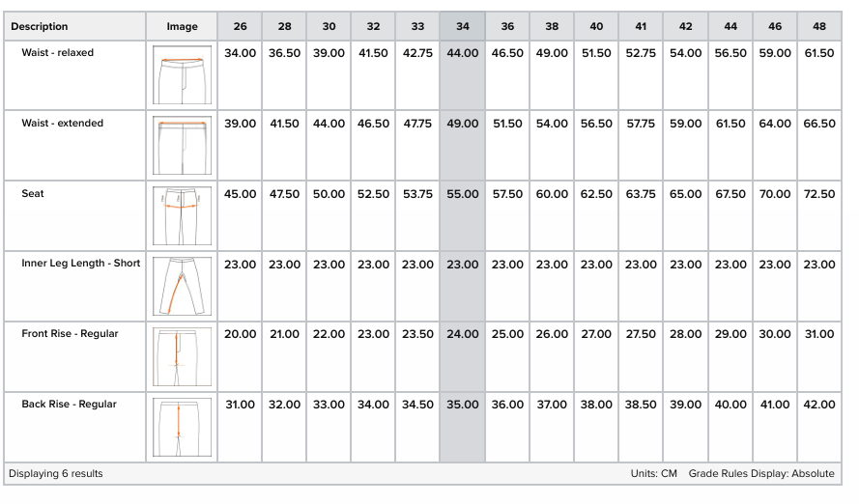Image resolution: width=859 pixels, height=504 pixels.
Task: Click the Seat measurement diagram thumbnail
Action: [x=182, y=215]
